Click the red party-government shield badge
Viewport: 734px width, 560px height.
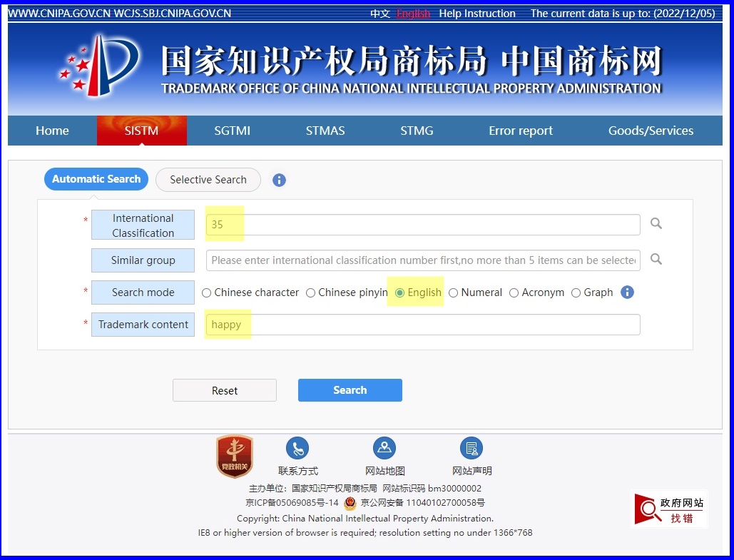pos(235,456)
